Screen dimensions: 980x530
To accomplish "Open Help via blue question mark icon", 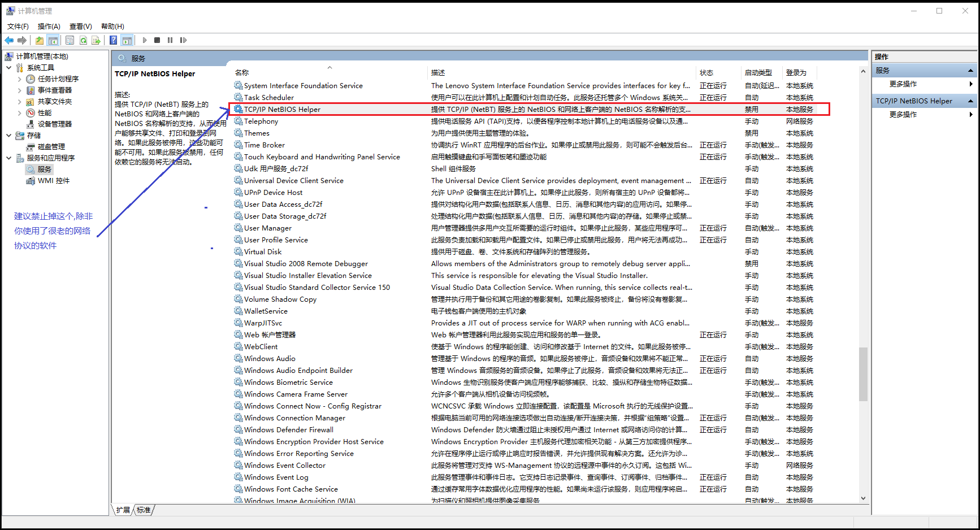I will click(114, 40).
